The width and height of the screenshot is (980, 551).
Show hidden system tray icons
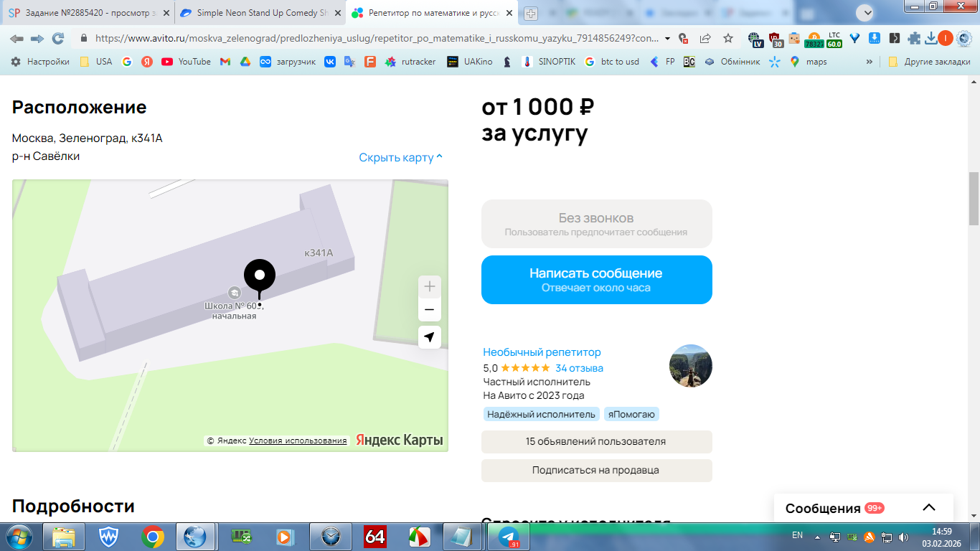pyautogui.click(x=817, y=537)
